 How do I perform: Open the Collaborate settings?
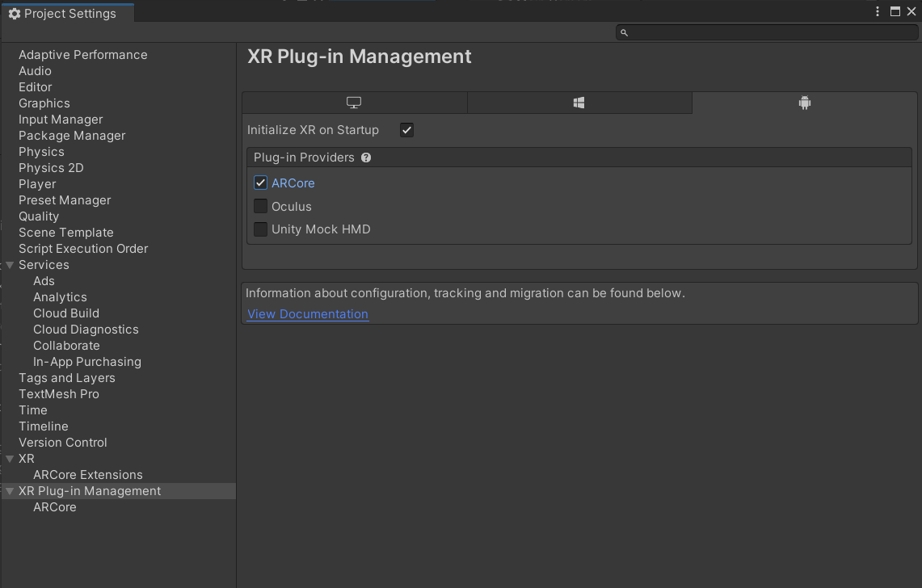[x=66, y=346]
